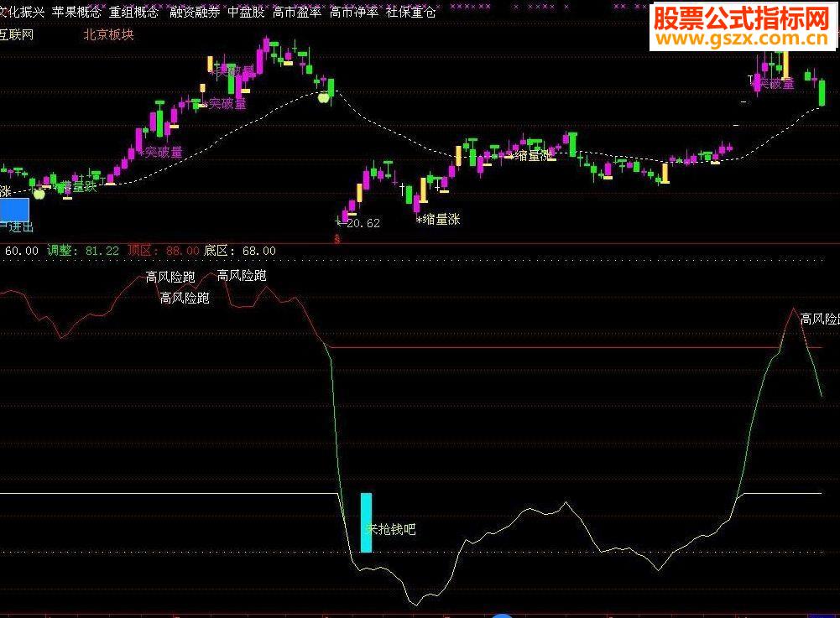Click the green apple marker beside 缩量跌

point(39,194)
